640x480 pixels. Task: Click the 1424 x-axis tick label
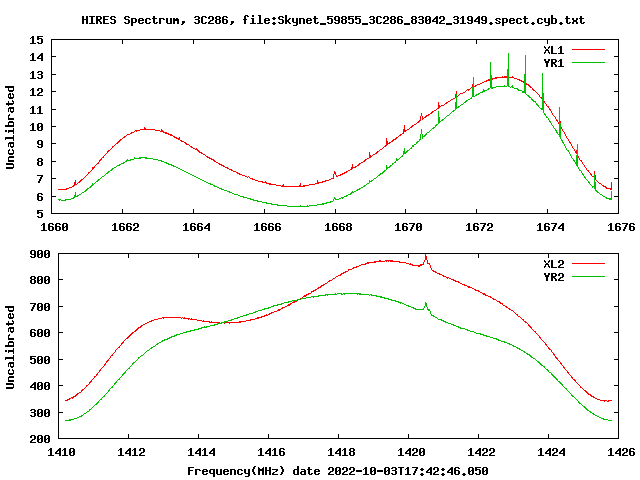pos(551,452)
